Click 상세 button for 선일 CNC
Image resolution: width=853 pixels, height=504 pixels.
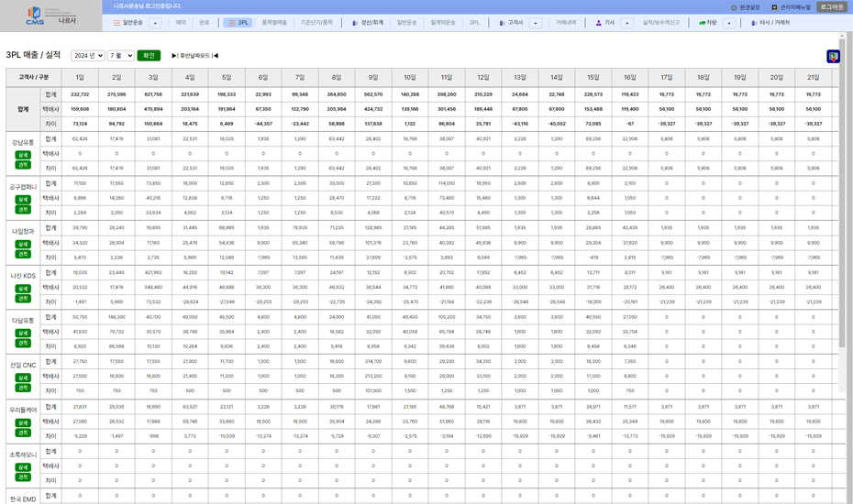23,378
